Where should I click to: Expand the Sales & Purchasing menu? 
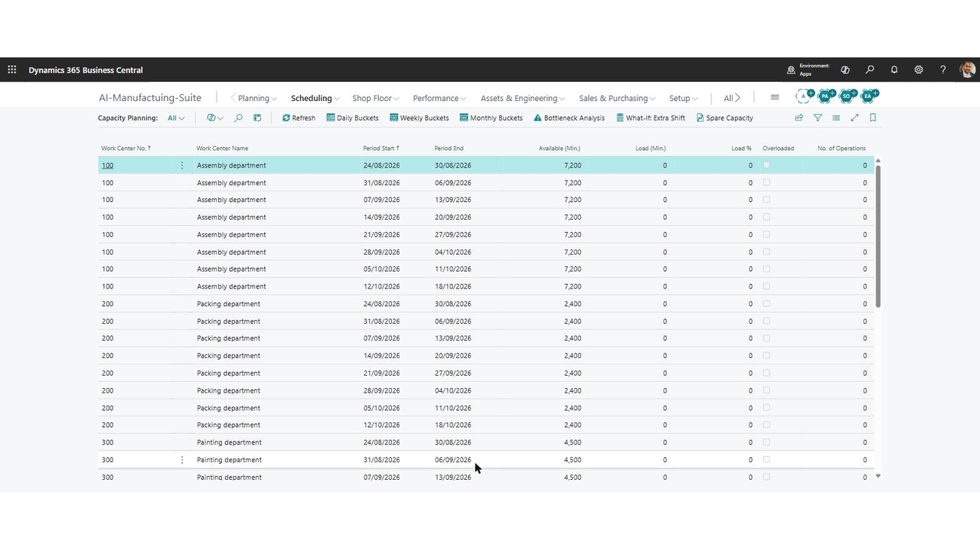618,98
